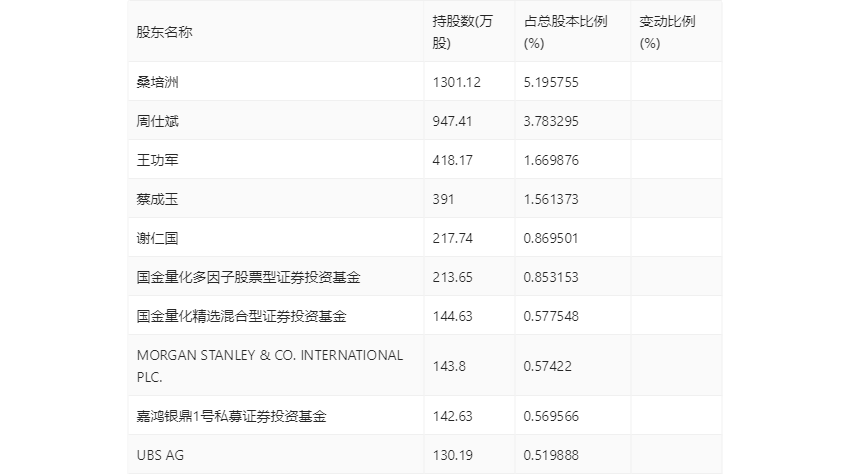Select MORGAN STANLEY & CO. INTERNATIONAL PLC. entry
The width and height of the screenshot is (850, 474).
click(270, 365)
